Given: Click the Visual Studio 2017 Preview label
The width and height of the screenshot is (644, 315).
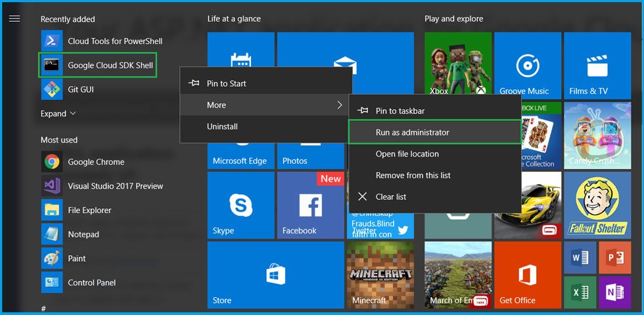Looking at the screenshot, I should pyautogui.click(x=116, y=186).
